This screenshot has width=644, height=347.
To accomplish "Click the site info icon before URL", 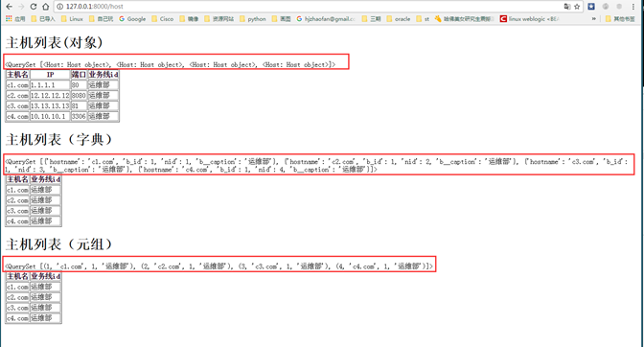I will click(x=60, y=7).
